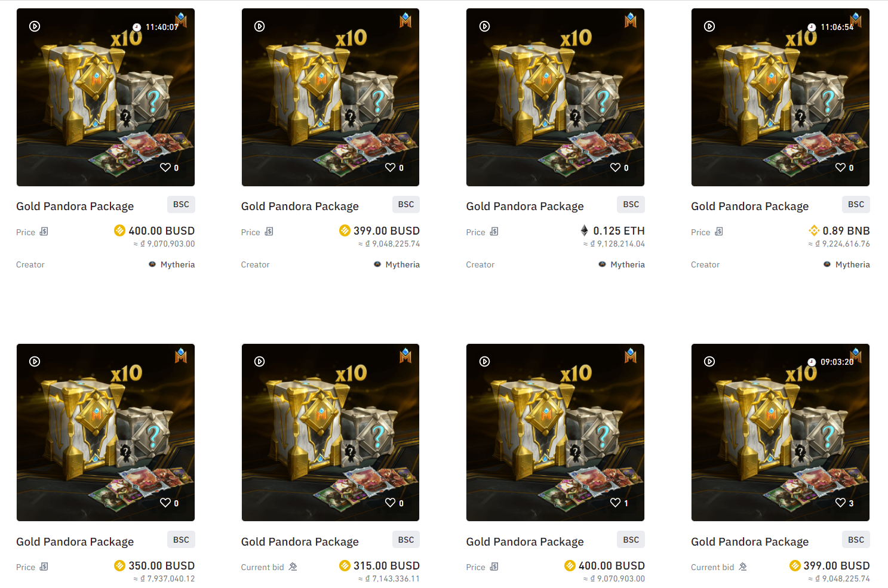Click the heart showing 1 like
Screen dimensions: 888x588
(x=616, y=503)
